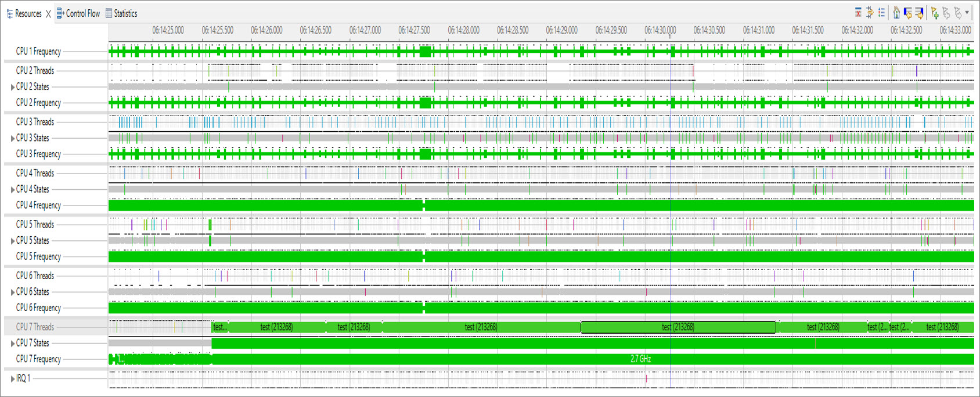Select the CPU 6 Frequency row label
Screen dimensions: 980x397
pyautogui.click(x=38, y=308)
